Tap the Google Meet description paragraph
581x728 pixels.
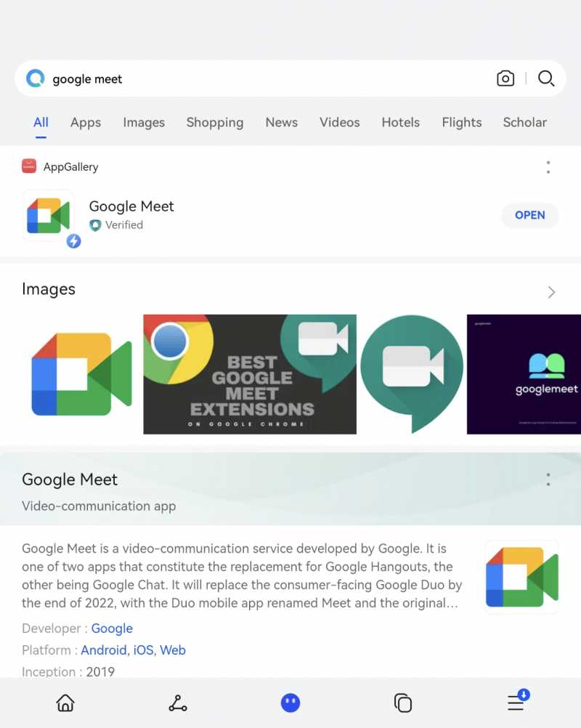(242, 575)
